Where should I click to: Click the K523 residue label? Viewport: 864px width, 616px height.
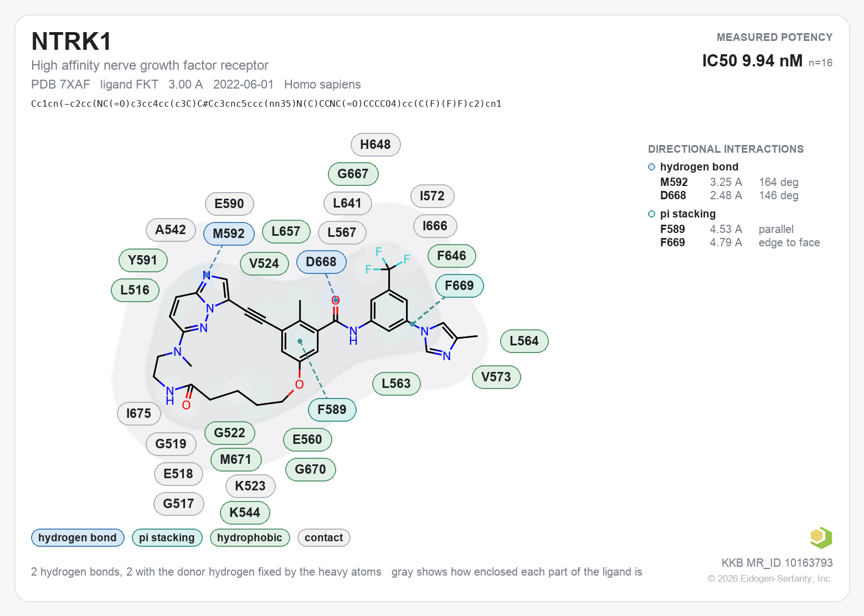point(250,486)
